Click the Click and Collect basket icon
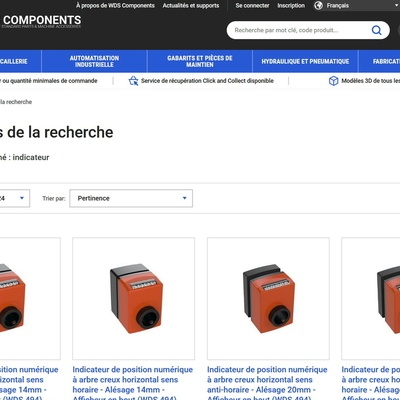 (x=133, y=81)
